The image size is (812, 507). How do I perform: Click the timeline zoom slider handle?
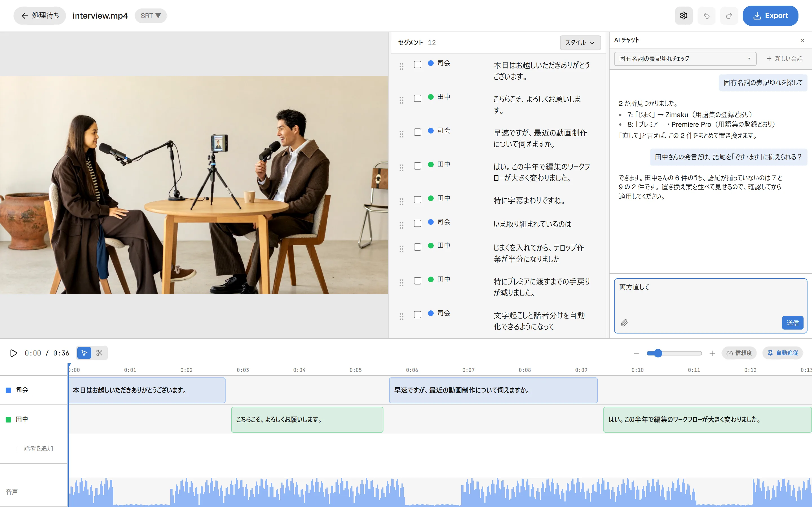(x=658, y=353)
